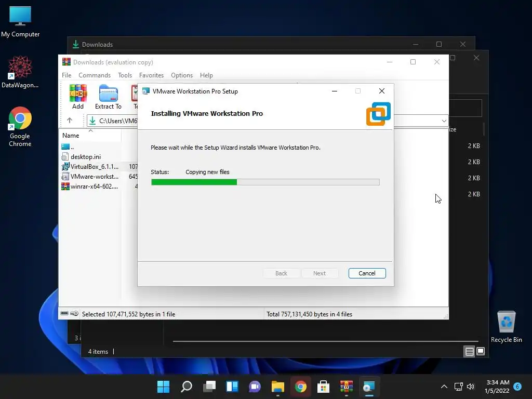Select the VirtualBox_6.1.1 installer file
Screen dimensions: 532x399
pyautogui.click(x=90, y=167)
